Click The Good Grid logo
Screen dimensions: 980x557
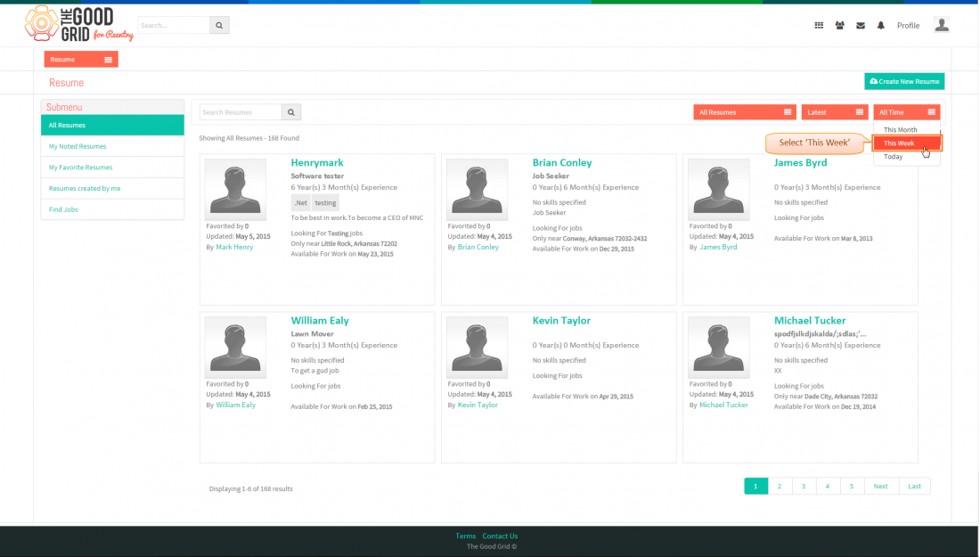pos(78,24)
